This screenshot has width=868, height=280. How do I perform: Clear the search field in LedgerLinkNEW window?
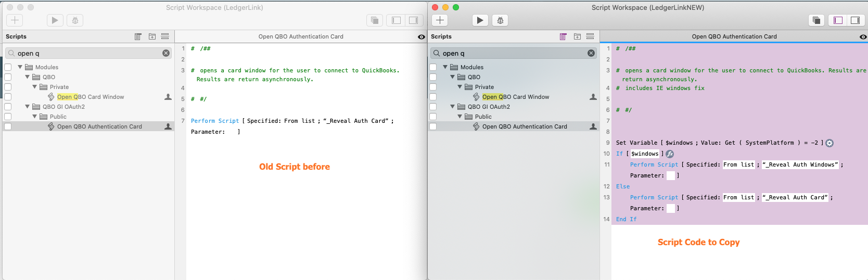pos(591,53)
